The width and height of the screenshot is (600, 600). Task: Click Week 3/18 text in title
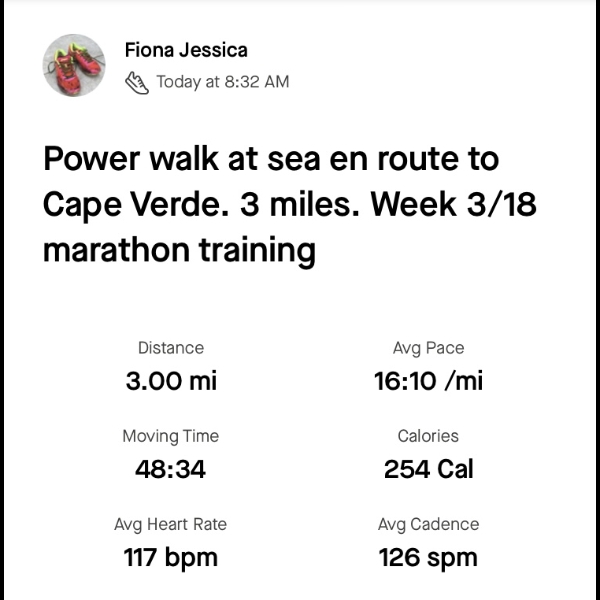coord(453,204)
